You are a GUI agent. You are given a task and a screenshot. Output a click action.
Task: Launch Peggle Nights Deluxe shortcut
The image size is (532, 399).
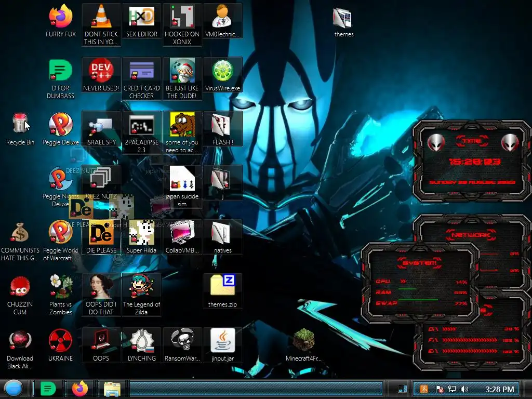click(x=60, y=179)
